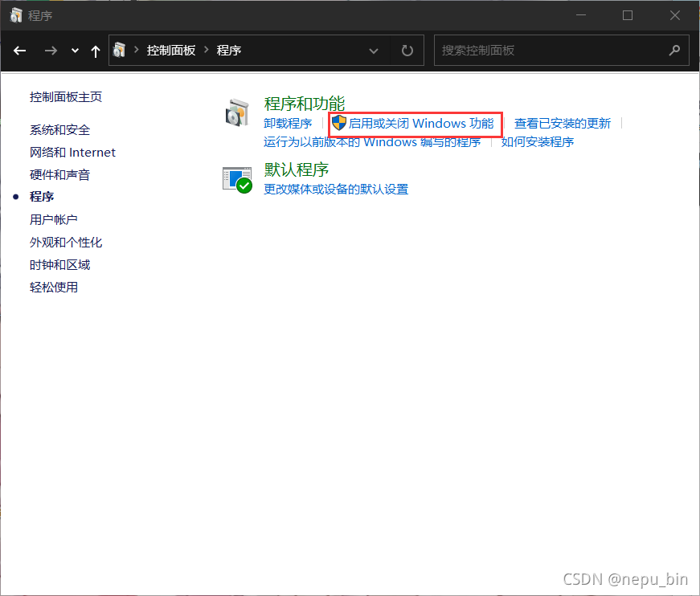This screenshot has width=700, height=596.
Task: Open the 程序和功能 heading
Action: [x=304, y=104]
